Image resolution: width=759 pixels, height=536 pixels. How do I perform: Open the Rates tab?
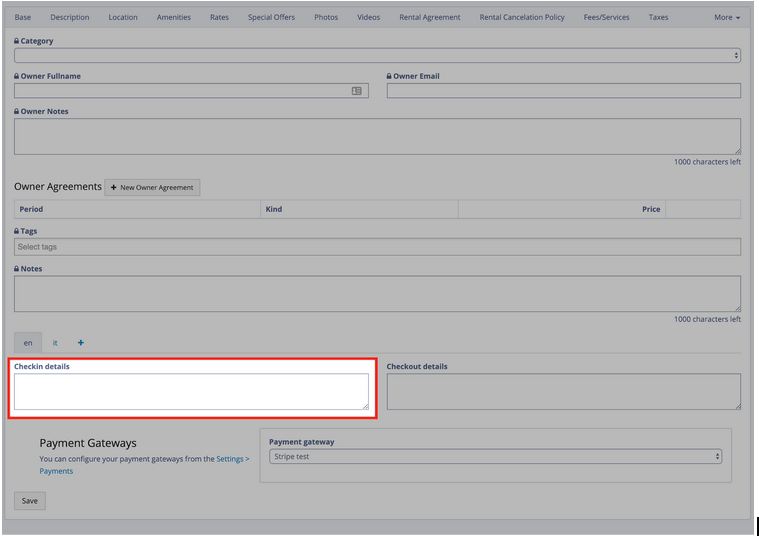click(x=220, y=17)
